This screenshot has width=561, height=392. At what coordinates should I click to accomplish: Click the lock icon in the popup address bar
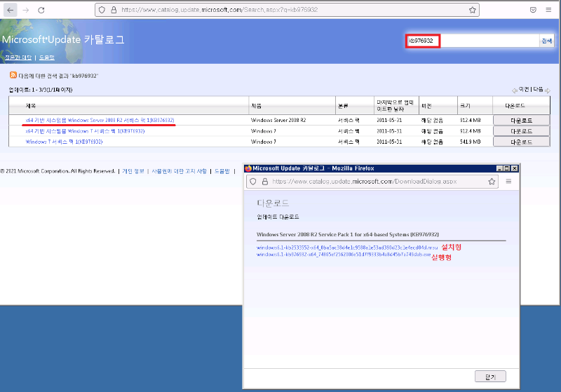pos(265,181)
